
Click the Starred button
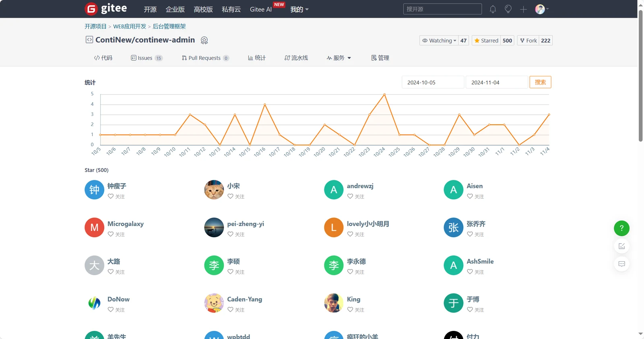[486, 40]
